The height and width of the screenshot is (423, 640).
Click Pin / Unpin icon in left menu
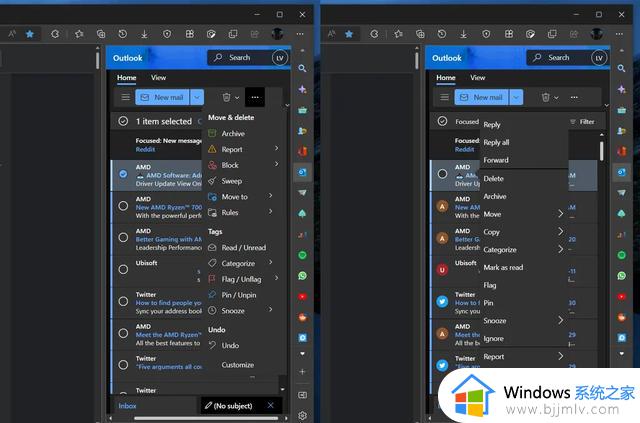click(212, 295)
